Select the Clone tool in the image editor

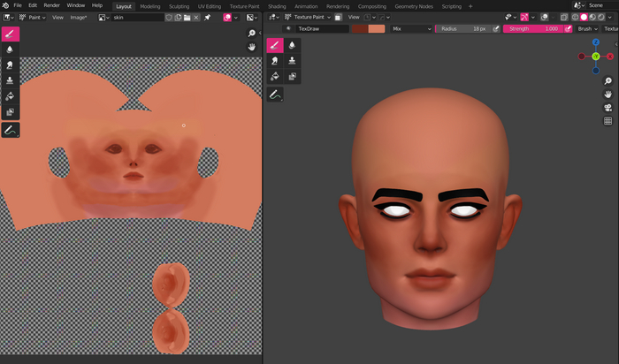pyautogui.click(x=11, y=80)
